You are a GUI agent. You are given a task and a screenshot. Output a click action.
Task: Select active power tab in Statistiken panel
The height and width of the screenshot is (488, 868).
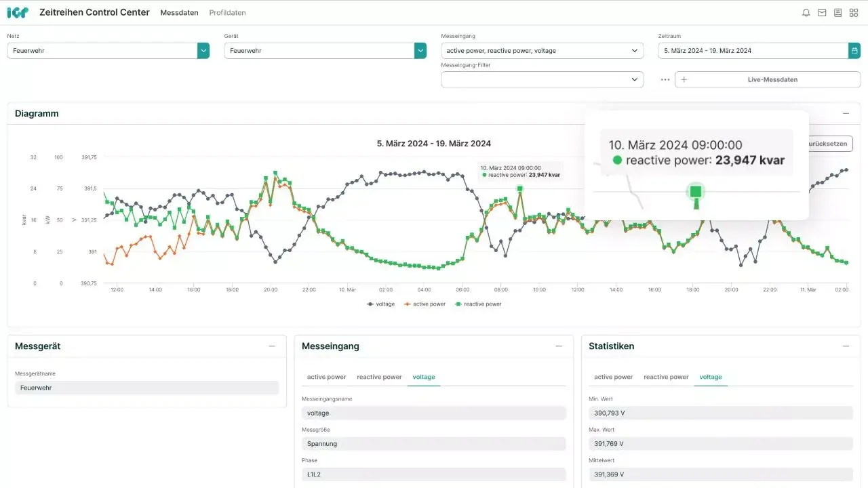(x=613, y=377)
